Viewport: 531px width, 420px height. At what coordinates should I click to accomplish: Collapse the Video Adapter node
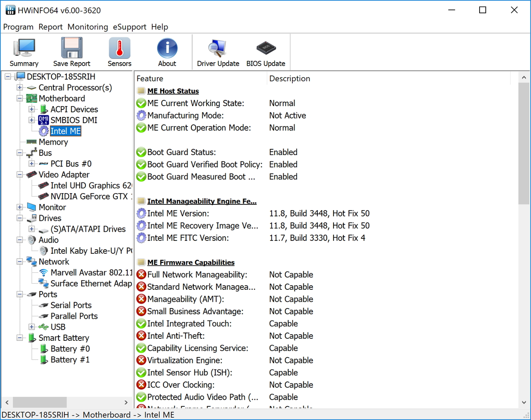pos(19,175)
